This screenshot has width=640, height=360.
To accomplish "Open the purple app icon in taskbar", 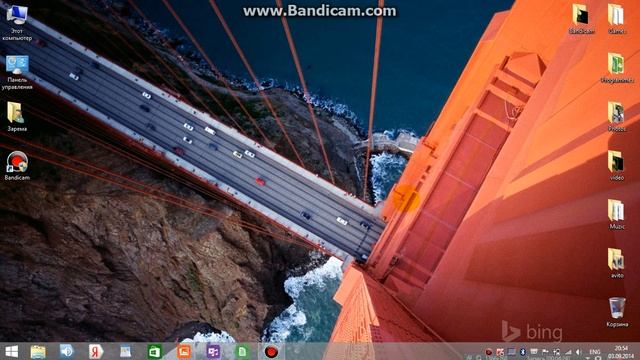I will tap(213, 351).
